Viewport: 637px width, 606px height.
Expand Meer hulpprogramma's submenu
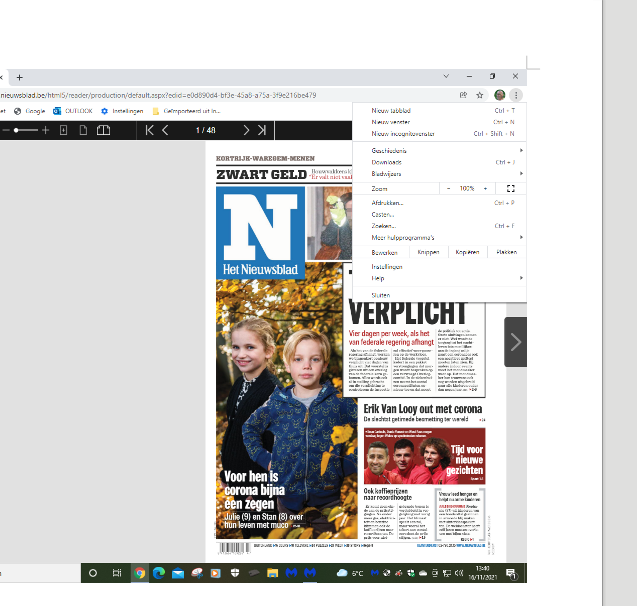440,237
